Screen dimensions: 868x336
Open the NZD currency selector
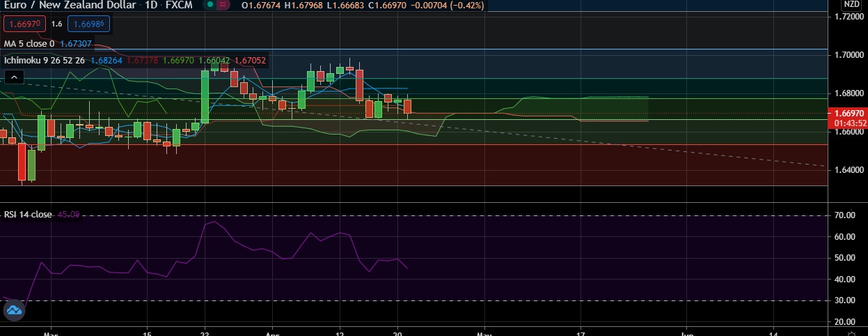coord(851,4)
